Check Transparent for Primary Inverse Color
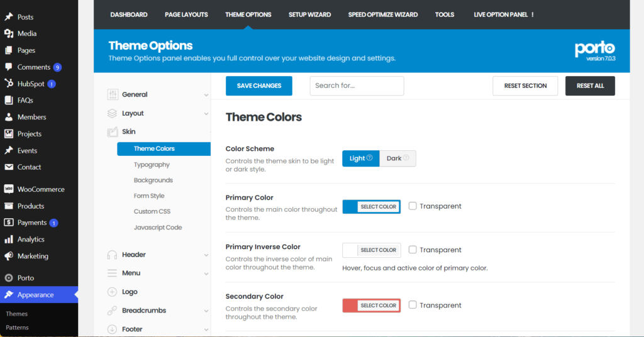 click(x=413, y=250)
